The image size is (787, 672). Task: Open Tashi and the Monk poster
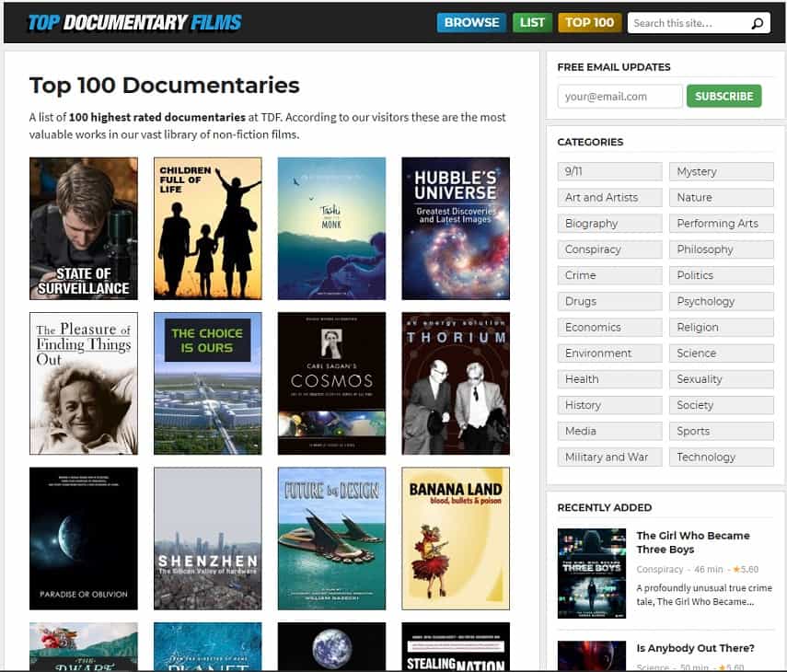331,228
